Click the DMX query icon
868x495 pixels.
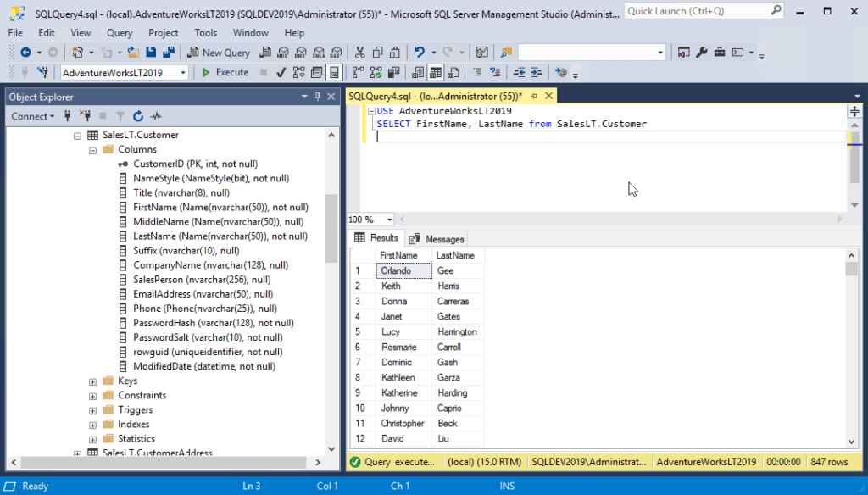(x=301, y=53)
